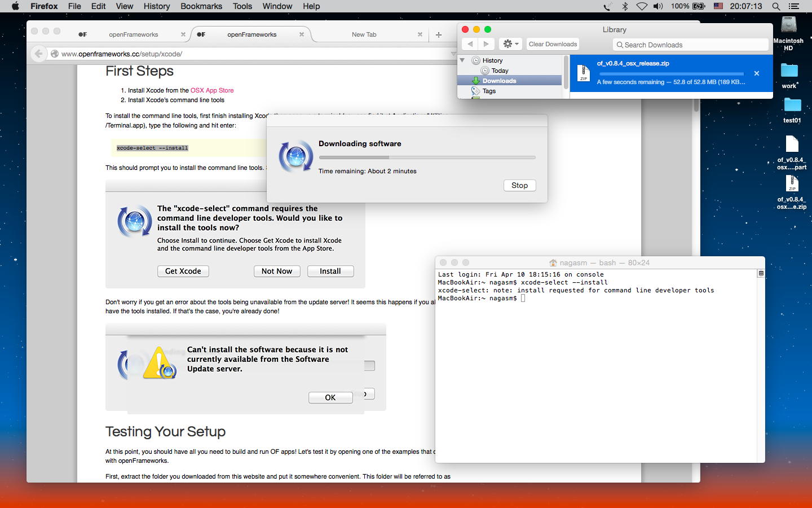Select the of_v0.8.4_osx_release.zip download name
Screen dimensions: 812x508
coord(633,63)
